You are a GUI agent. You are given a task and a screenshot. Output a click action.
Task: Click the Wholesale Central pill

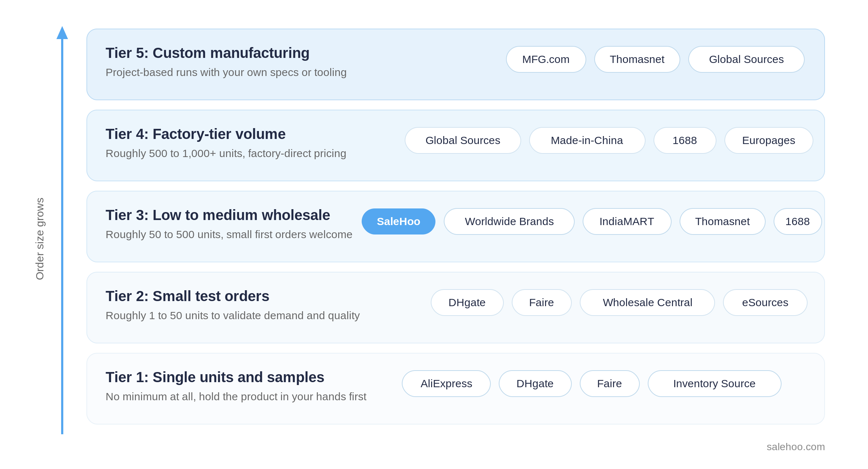647,303
